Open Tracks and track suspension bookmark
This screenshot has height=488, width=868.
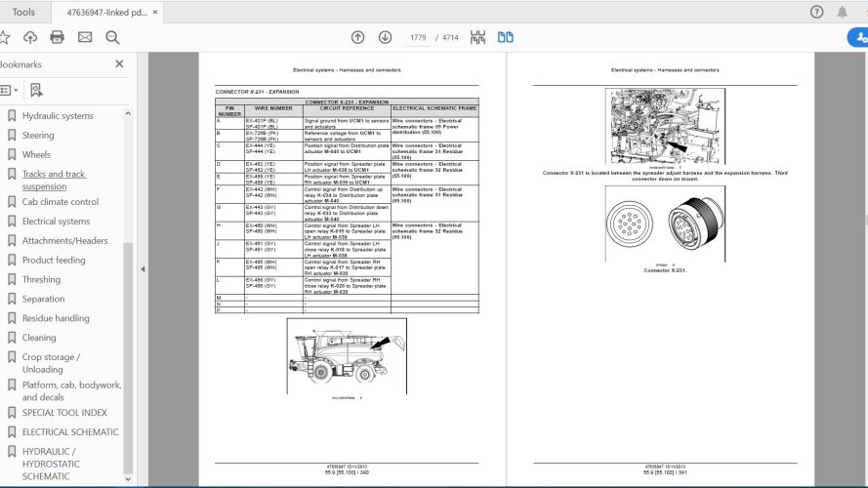[x=55, y=180]
